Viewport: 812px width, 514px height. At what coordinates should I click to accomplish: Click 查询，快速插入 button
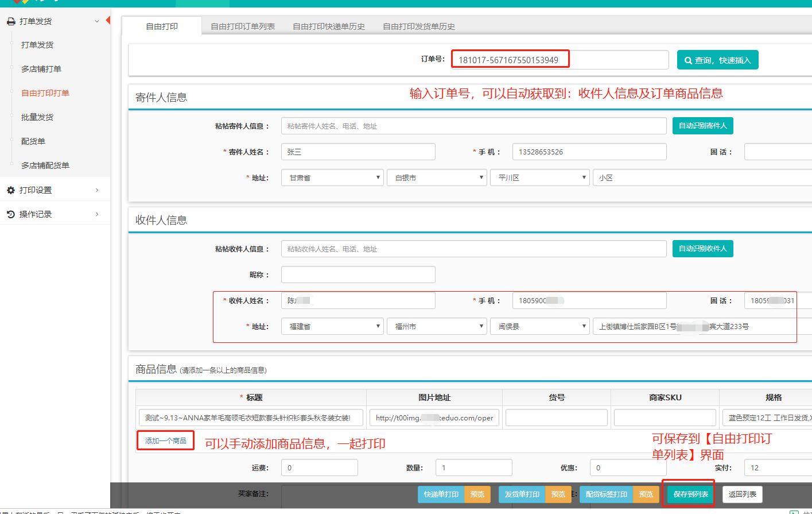pos(718,60)
